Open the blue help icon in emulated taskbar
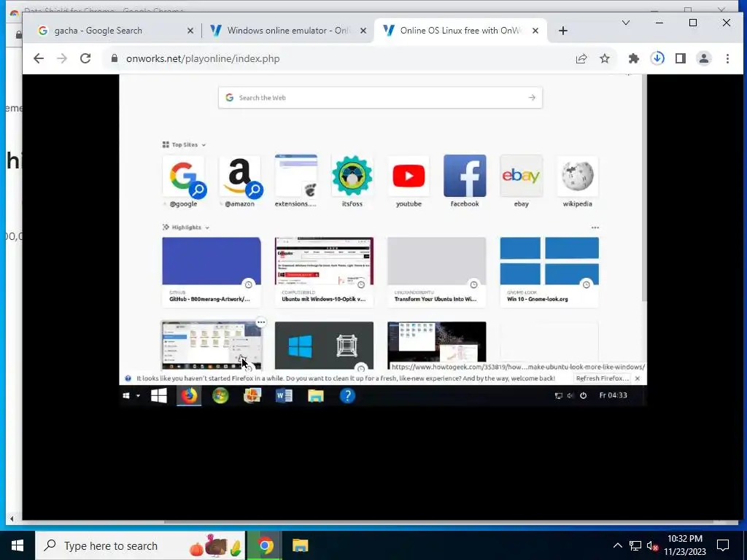This screenshot has width=747, height=560. pyautogui.click(x=347, y=396)
